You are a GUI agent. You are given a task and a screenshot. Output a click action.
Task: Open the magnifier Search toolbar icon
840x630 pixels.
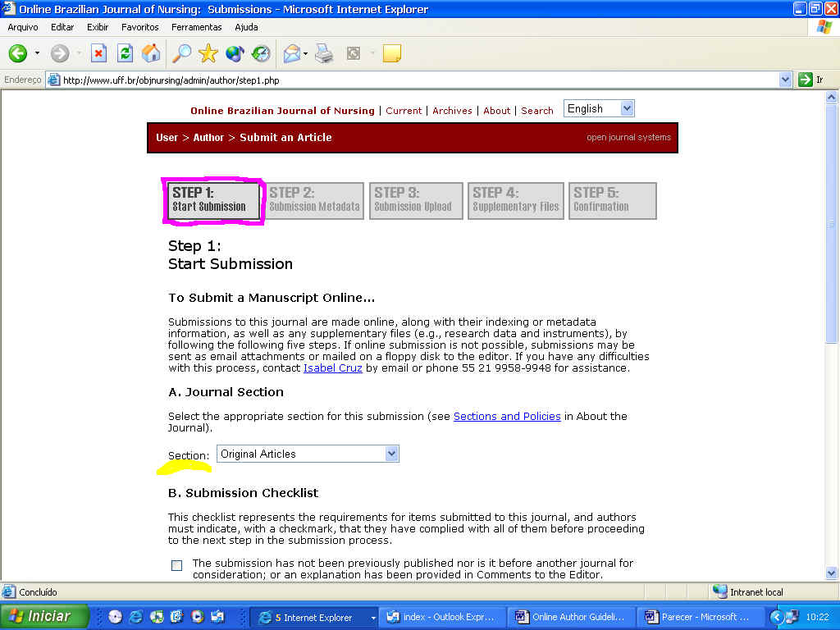181,54
